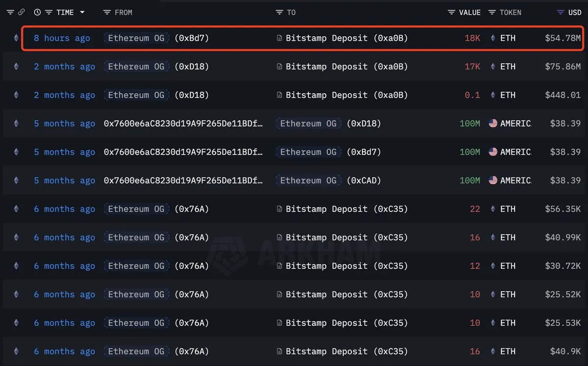588x366 pixels.
Task: Click the purple filter icon next to USD
Action: tap(561, 12)
